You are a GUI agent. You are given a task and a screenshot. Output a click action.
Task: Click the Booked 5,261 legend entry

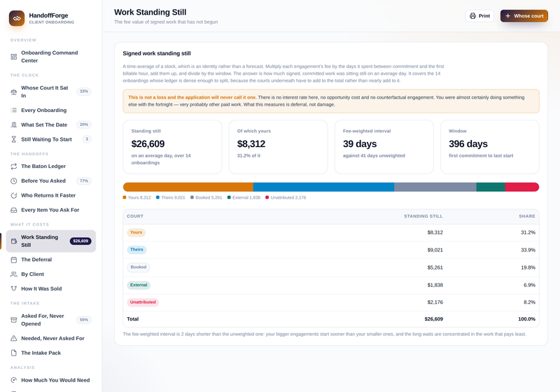point(206,198)
